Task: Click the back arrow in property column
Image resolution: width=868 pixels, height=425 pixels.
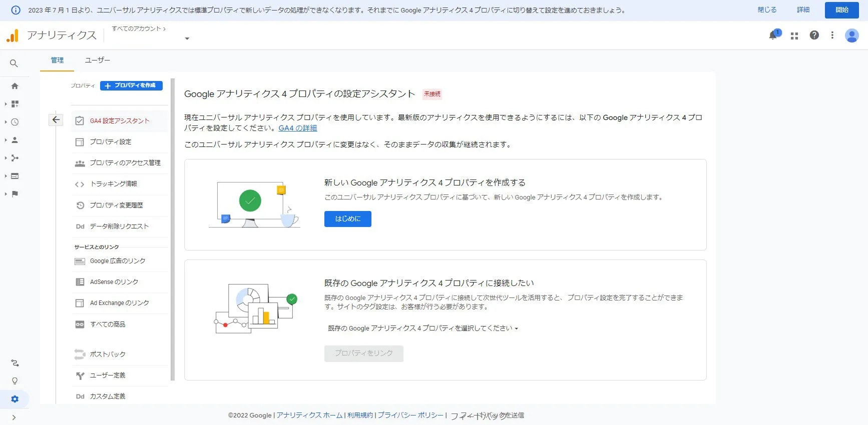Action: [x=56, y=119]
